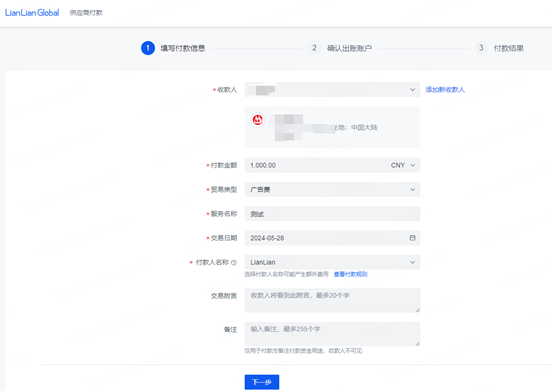Open the 付款人名称 dropdown showing LianLian
The width and height of the screenshot is (552, 391).
coord(332,262)
